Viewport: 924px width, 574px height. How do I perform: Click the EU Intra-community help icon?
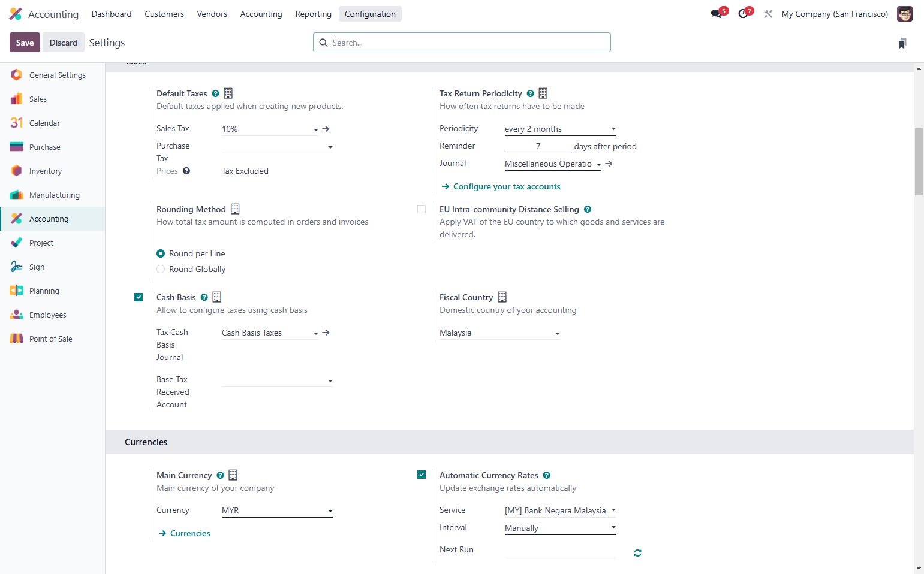coord(588,209)
